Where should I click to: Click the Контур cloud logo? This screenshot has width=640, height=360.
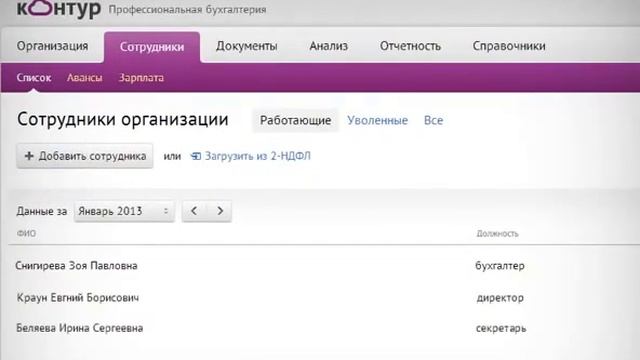pyautogui.click(x=59, y=8)
